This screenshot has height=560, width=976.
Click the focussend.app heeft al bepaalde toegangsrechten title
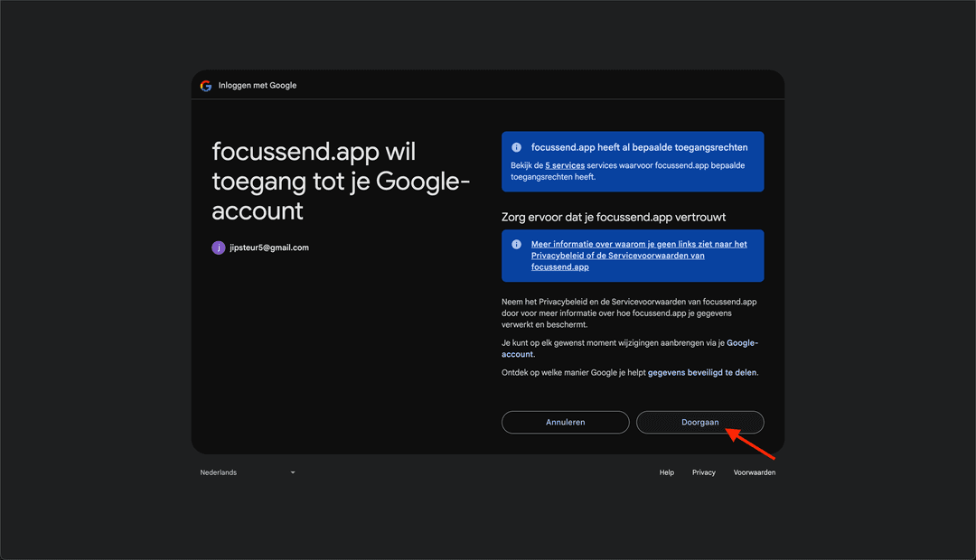[x=639, y=147]
